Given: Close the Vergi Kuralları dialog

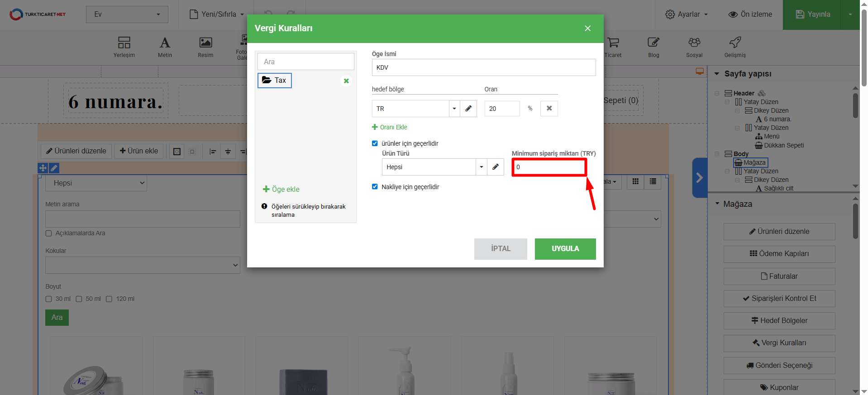Looking at the screenshot, I should point(587,29).
